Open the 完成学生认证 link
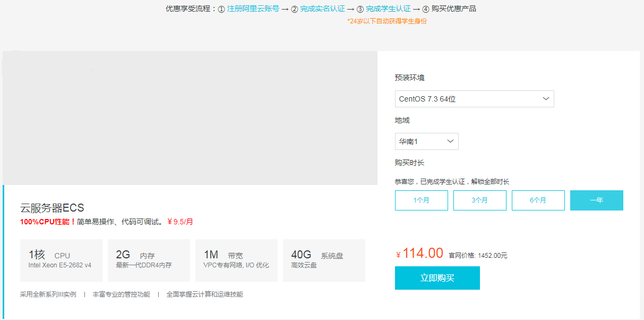 pyautogui.click(x=388, y=9)
